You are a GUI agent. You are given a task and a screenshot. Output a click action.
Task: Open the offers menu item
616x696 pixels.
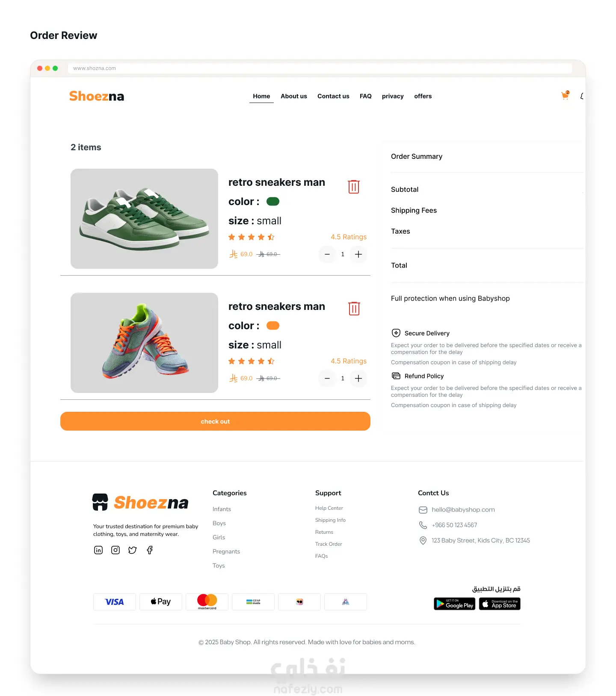(x=423, y=96)
